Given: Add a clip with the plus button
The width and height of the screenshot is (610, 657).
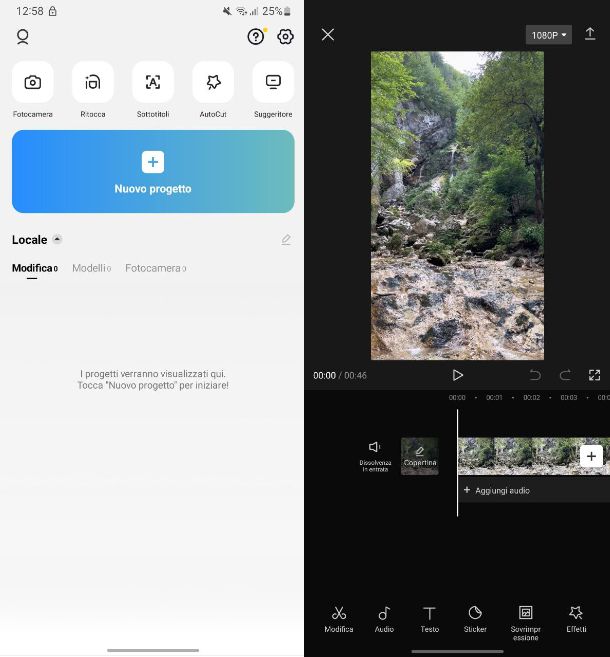Looking at the screenshot, I should (591, 456).
